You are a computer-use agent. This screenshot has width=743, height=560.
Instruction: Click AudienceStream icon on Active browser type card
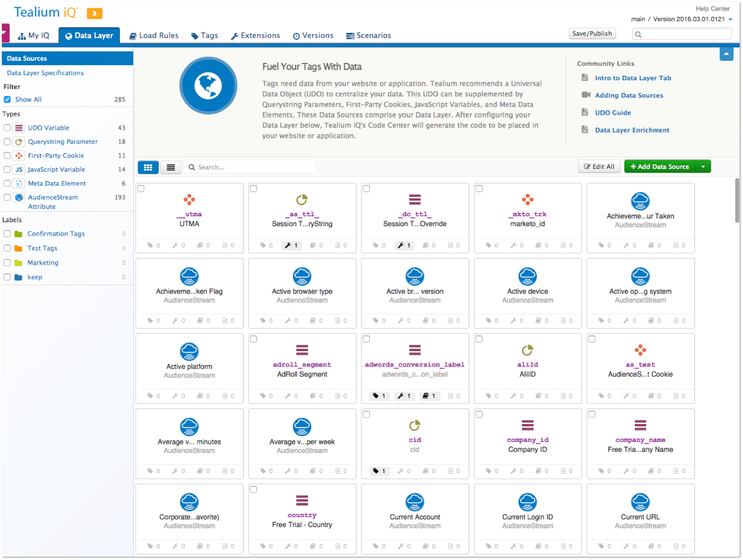pyautogui.click(x=302, y=276)
